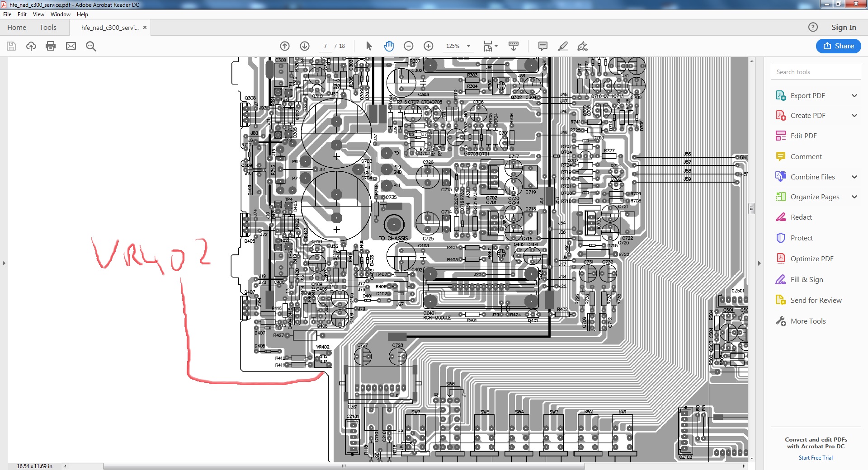Click the scroll right arrow at bottom
868x470 pixels.
pos(744,466)
